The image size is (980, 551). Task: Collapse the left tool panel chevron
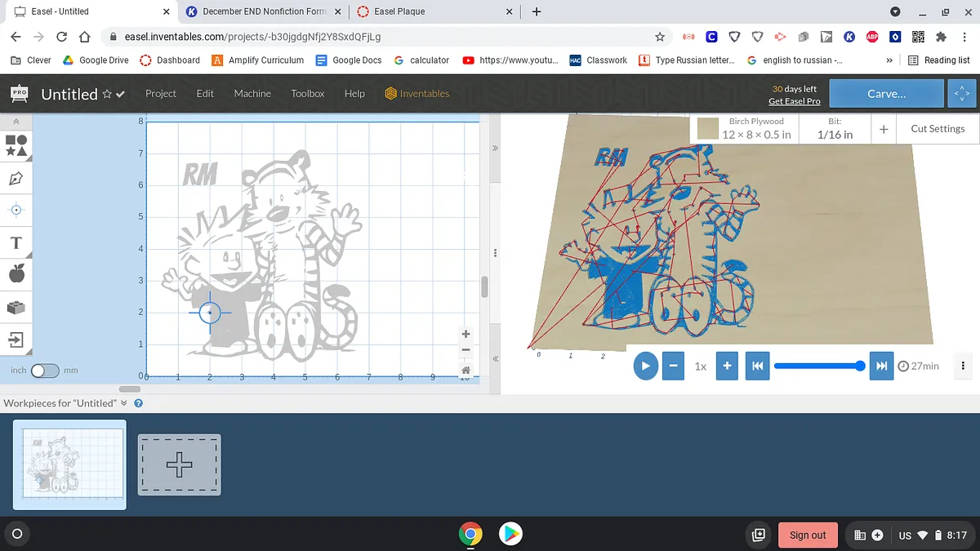pos(16,122)
